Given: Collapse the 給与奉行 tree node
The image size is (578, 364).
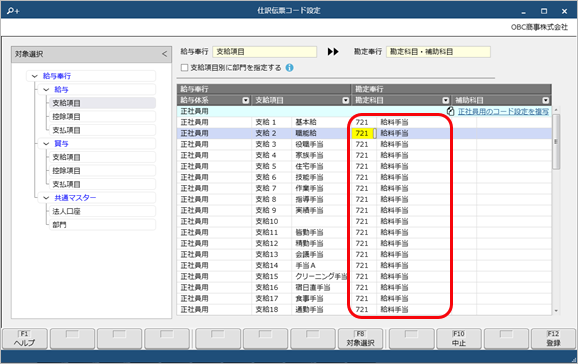Looking at the screenshot, I should tap(35, 76).
